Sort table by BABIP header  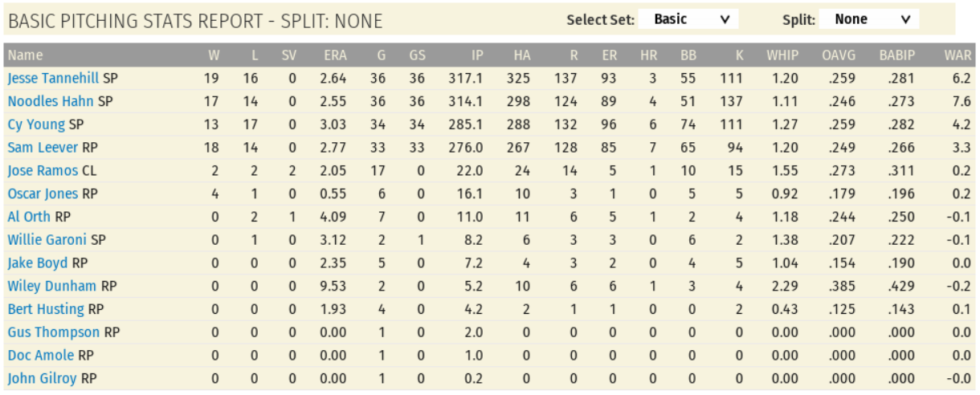[x=896, y=55]
